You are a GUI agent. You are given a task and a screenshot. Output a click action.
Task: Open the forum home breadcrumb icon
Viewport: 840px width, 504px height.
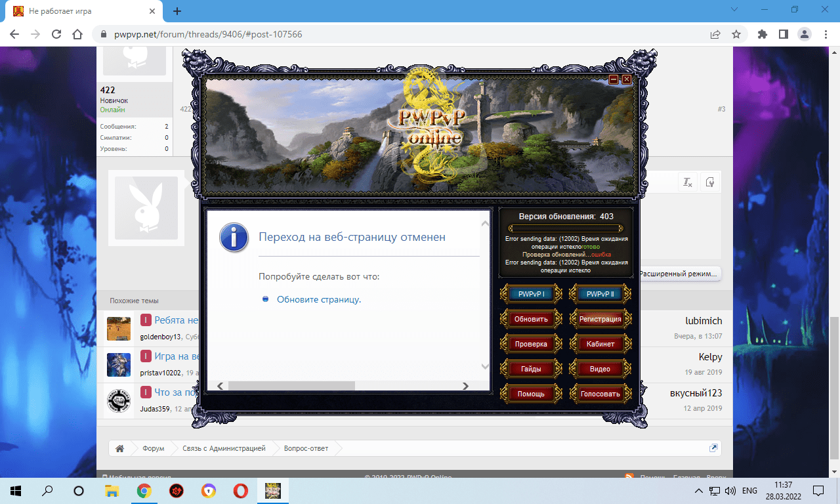tap(120, 449)
